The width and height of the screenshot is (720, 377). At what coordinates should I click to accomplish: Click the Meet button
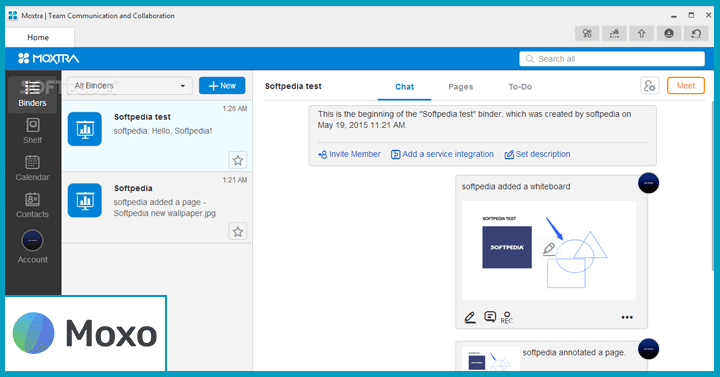(686, 85)
